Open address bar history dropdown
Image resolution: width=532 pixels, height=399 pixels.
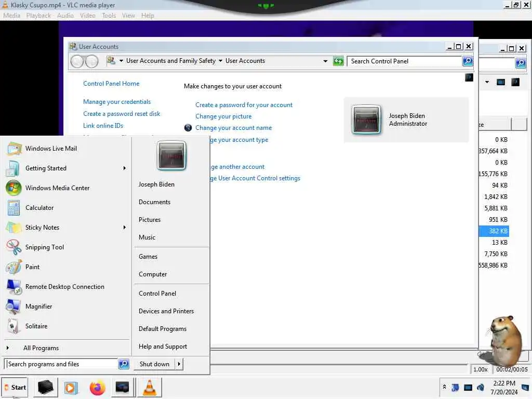(325, 61)
